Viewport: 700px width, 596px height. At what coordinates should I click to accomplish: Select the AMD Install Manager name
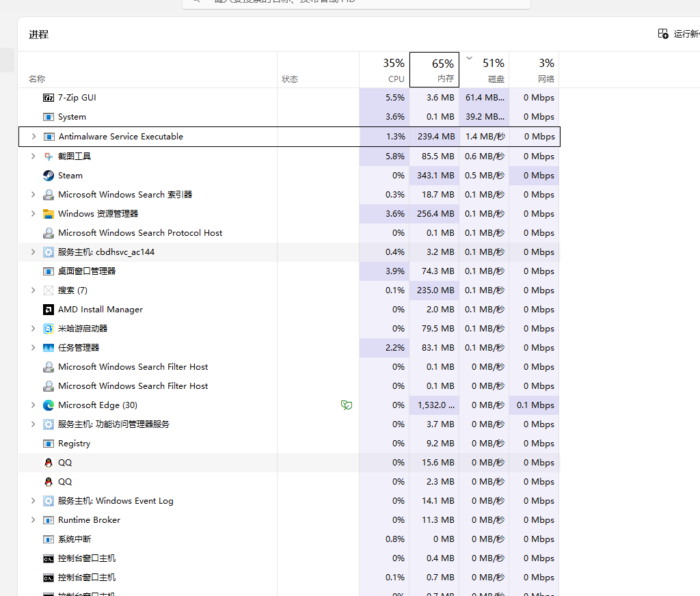pyautogui.click(x=100, y=310)
